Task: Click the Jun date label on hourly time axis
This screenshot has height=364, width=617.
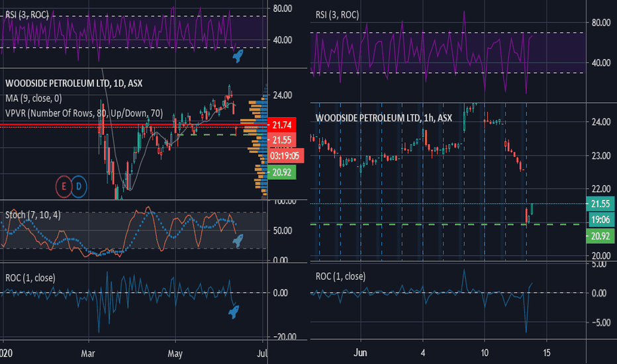Action: 360,353
